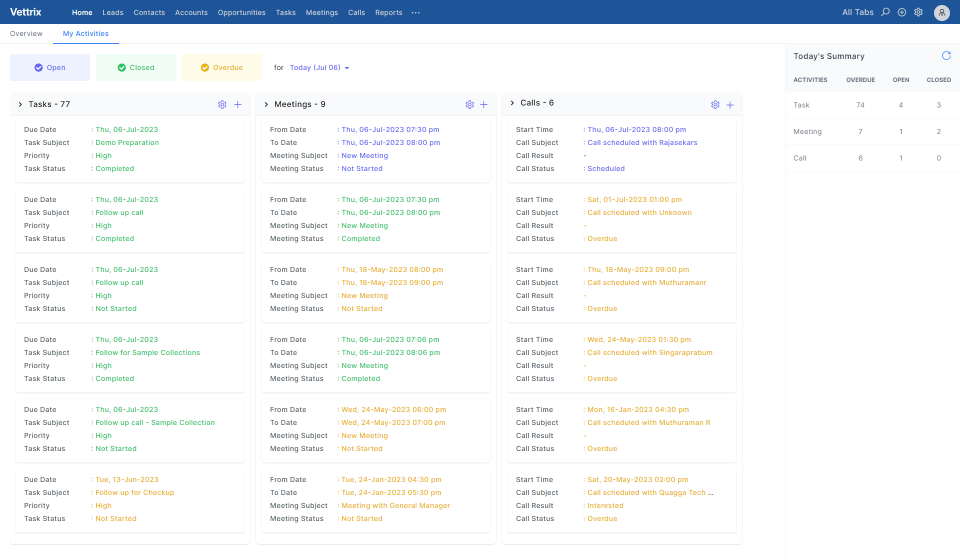Open the Opportunities module
This screenshot has width=960, height=560.
pyautogui.click(x=241, y=12)
